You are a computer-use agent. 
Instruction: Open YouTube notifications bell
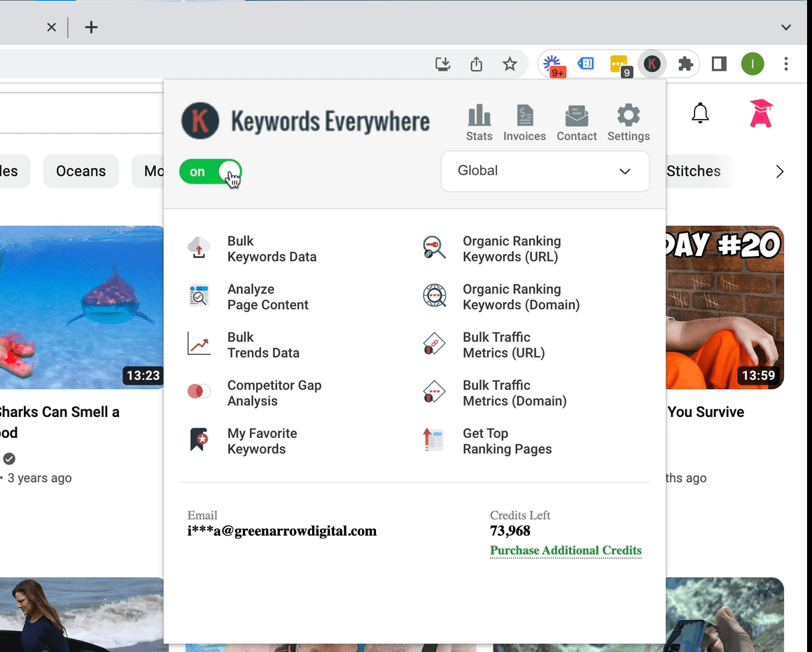tap(700, 113)
